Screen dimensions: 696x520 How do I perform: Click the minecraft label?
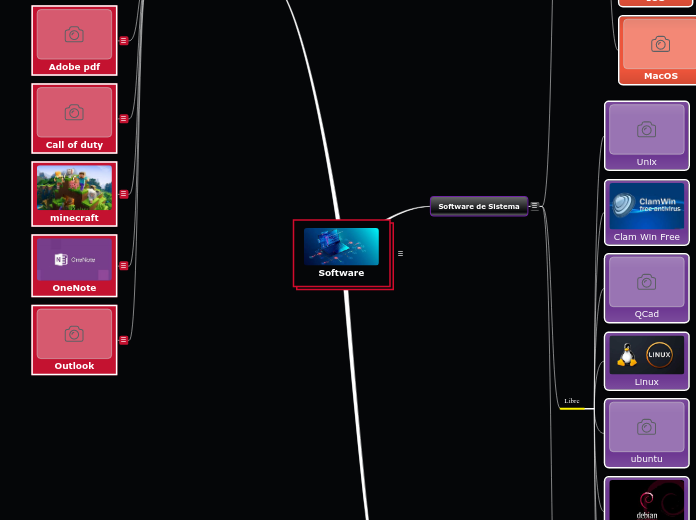click(x=74, y=218)
